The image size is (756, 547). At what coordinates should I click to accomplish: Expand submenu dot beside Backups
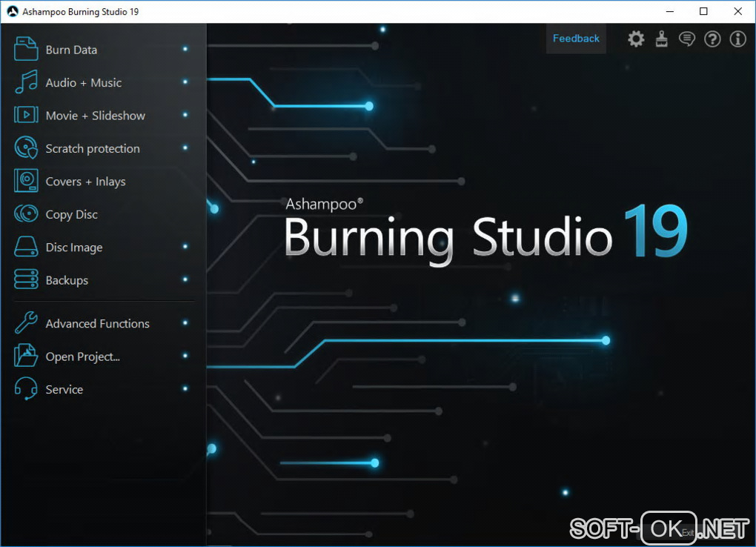point(185,279)
